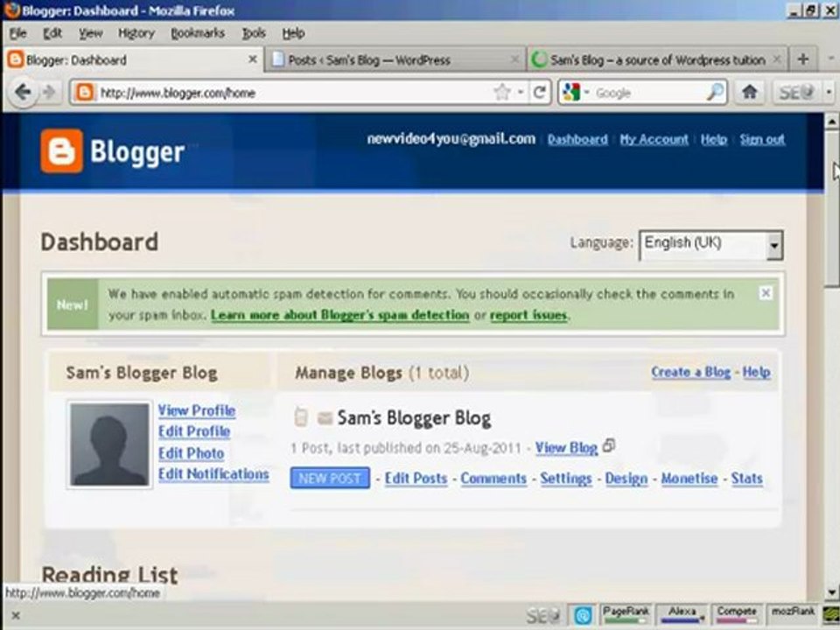Open the Stats link
This screenshot has height=630, width=840.
pos(746,479)
